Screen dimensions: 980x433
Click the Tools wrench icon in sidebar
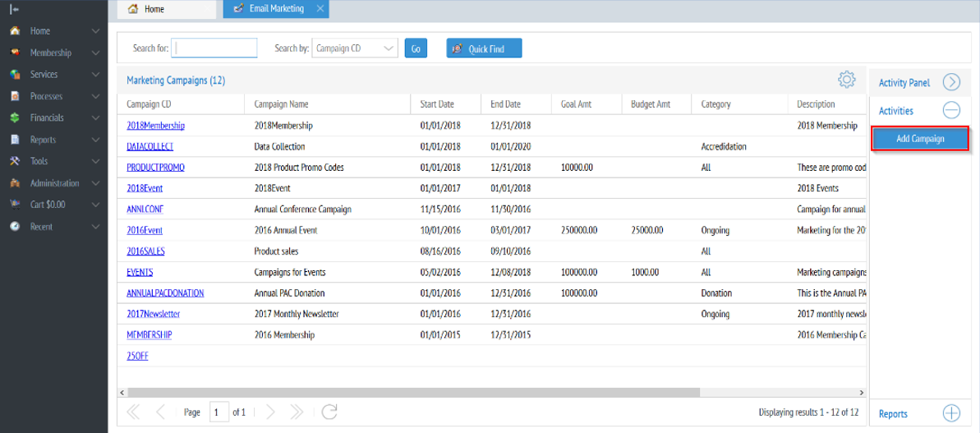coord(15,161)
